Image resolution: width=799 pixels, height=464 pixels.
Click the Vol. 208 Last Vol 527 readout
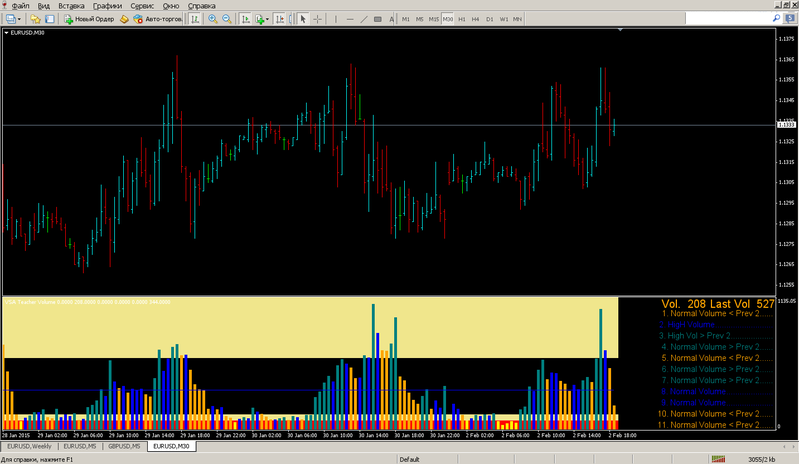point(717,304)
